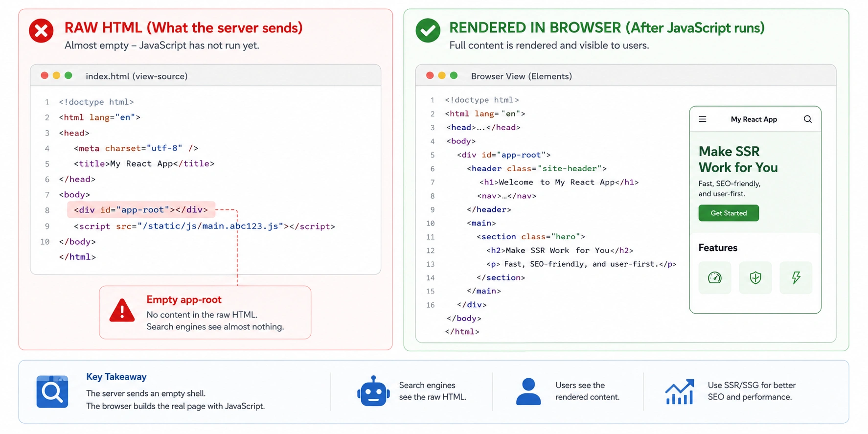Click the header class site-header line

537,168
